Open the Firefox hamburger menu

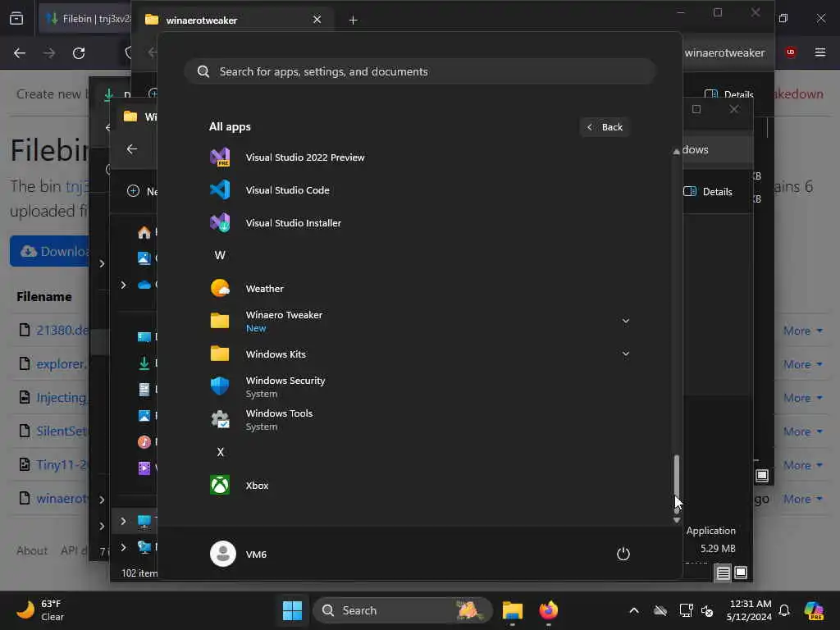pyautogui.click(x=820, y=52)
